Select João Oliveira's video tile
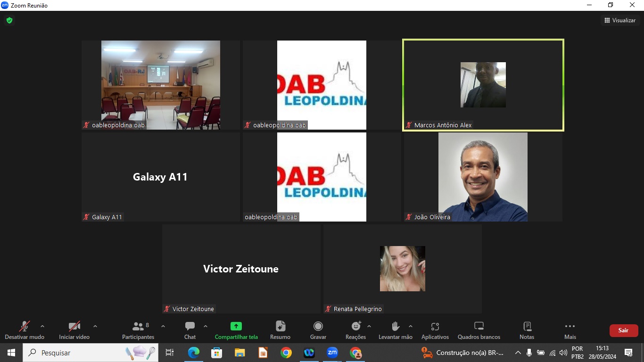 483,177
